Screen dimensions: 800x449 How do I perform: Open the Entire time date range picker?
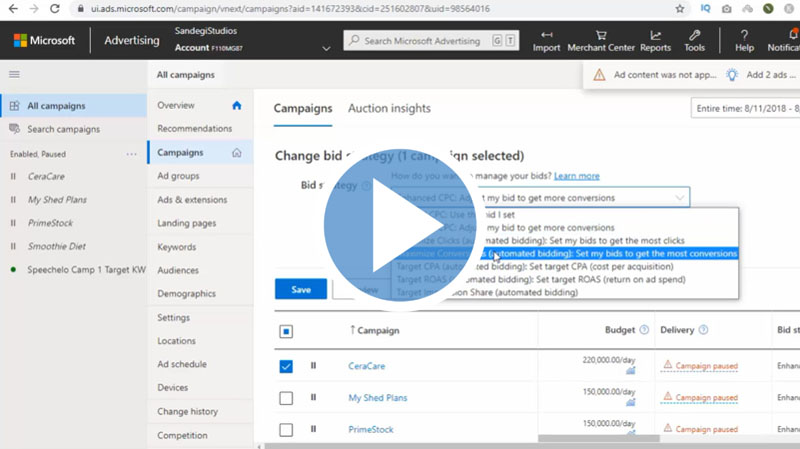pyautogui.click(x=745, y=109)
